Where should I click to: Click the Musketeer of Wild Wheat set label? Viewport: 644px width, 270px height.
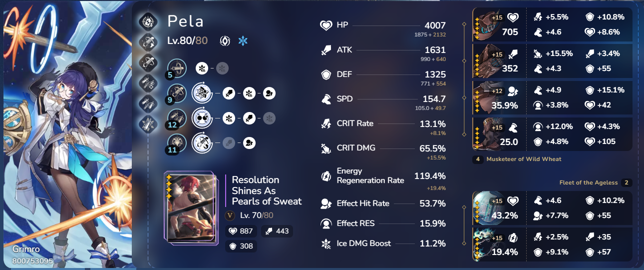524,159
